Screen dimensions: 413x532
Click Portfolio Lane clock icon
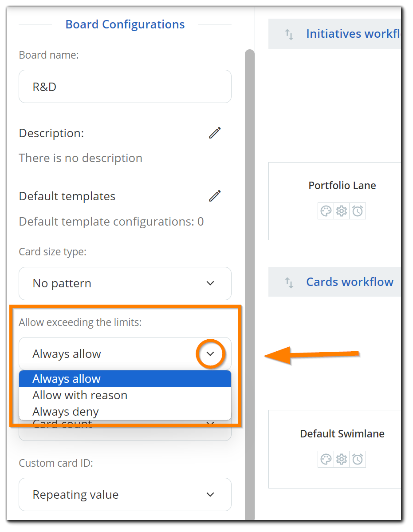[x=358, y=211]
